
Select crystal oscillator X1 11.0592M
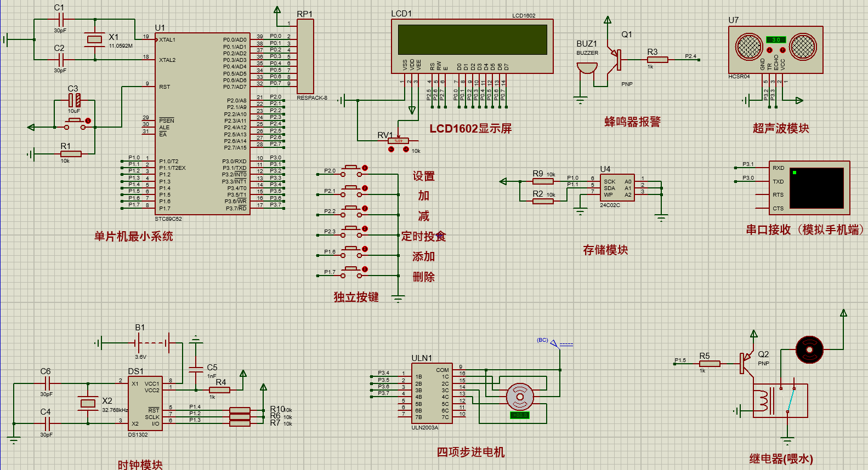(95, 39)
